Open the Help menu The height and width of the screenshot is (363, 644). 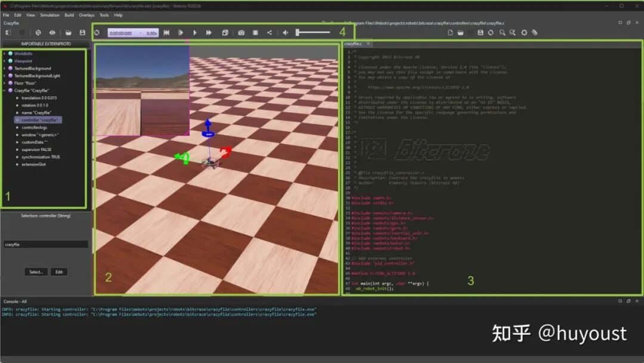coord(118,15)
